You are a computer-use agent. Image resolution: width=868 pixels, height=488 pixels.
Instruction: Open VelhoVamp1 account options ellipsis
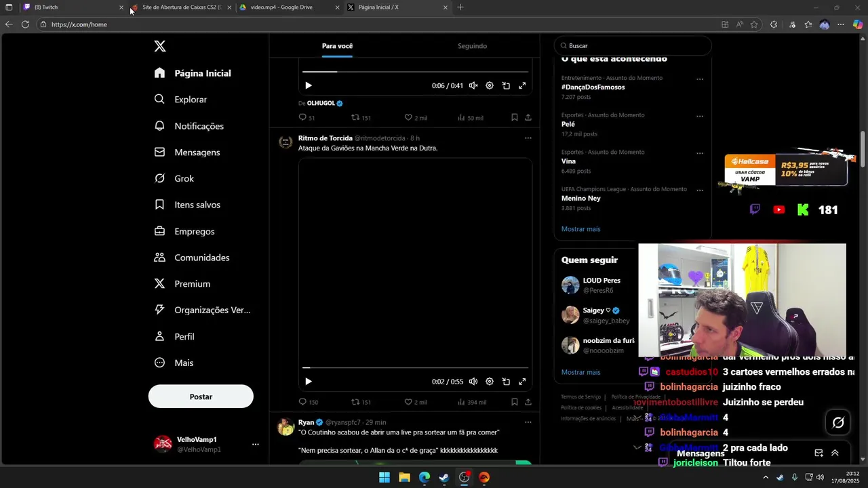(256, 445)
